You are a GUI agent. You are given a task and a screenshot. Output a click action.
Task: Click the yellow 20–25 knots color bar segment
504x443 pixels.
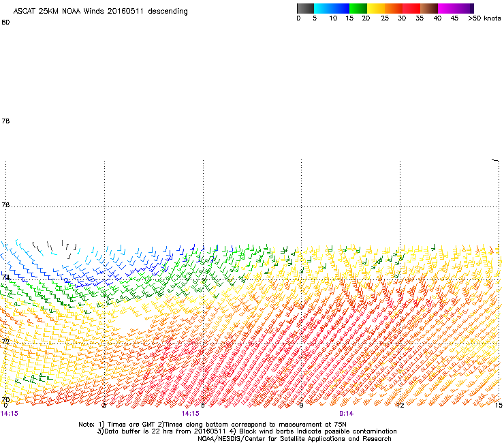pyautogui.click(x=376, y=8)
